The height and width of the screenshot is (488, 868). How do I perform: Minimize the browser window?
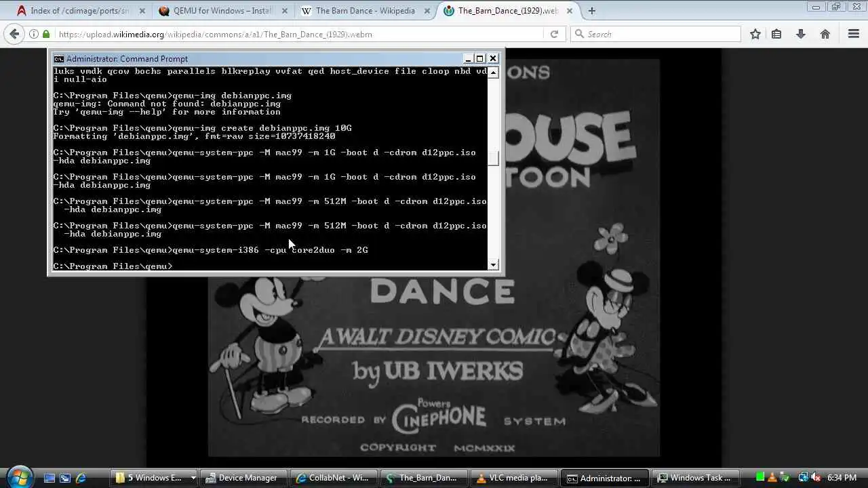pyautogui.click(x=816, y=7)
